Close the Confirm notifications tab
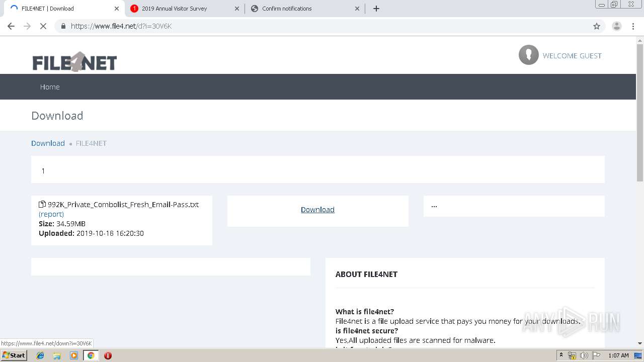The image size is (644, 362). point(357,9)
